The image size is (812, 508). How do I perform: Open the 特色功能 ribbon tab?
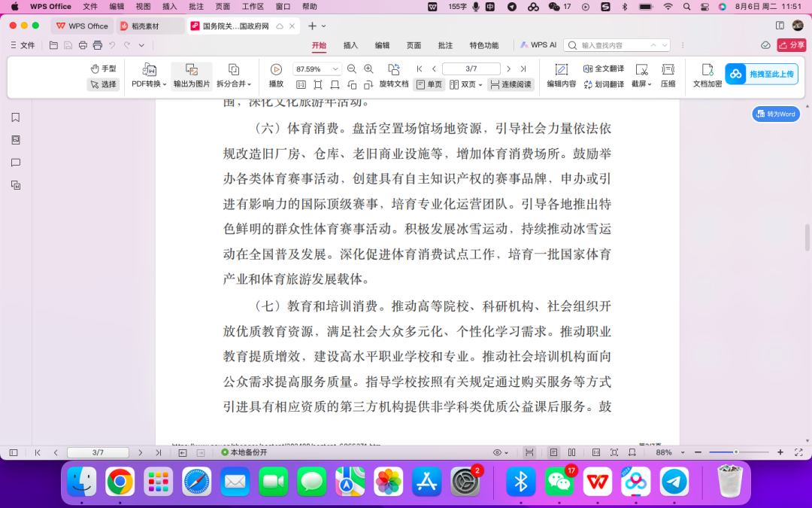(x=483, y=45)
